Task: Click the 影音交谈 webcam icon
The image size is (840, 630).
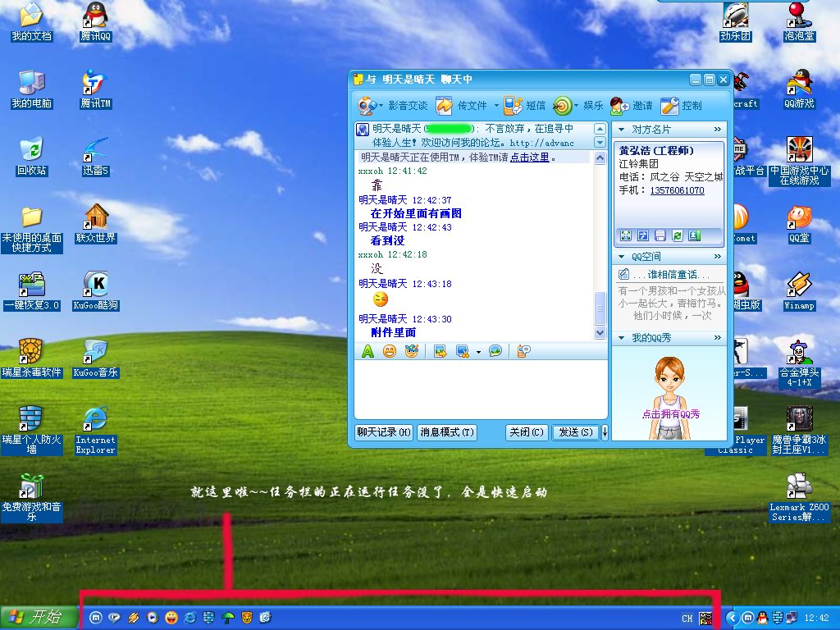Action: (x=367, y=106)
